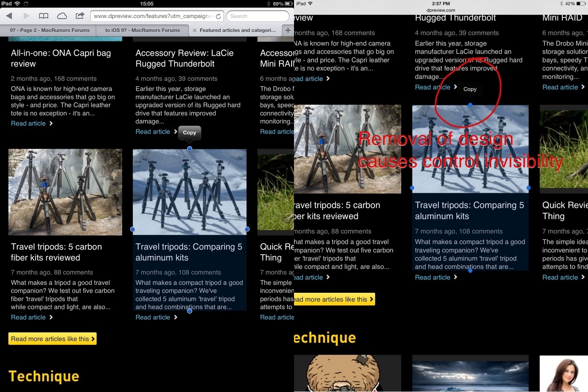Close the Featured articles tab

194,30
